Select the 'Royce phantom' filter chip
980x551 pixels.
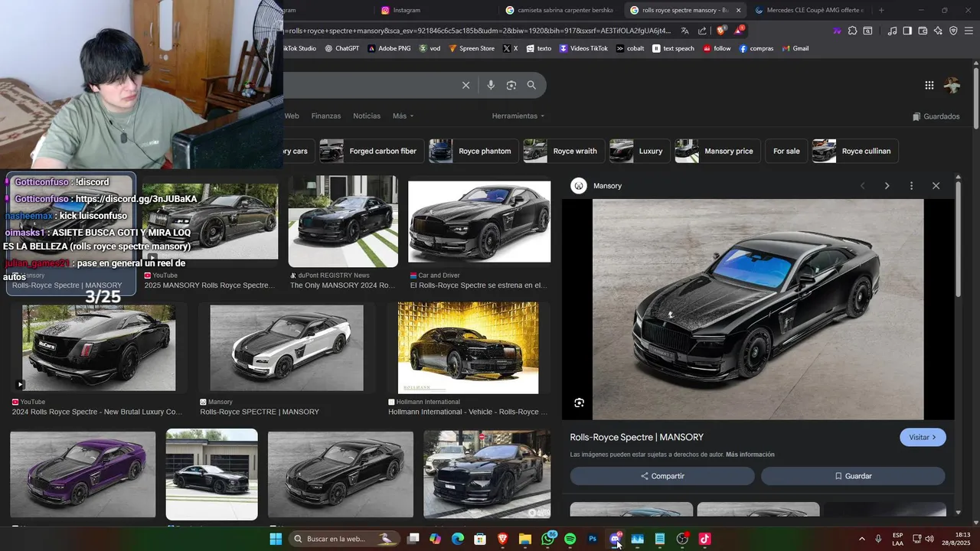tap(473, 152)
